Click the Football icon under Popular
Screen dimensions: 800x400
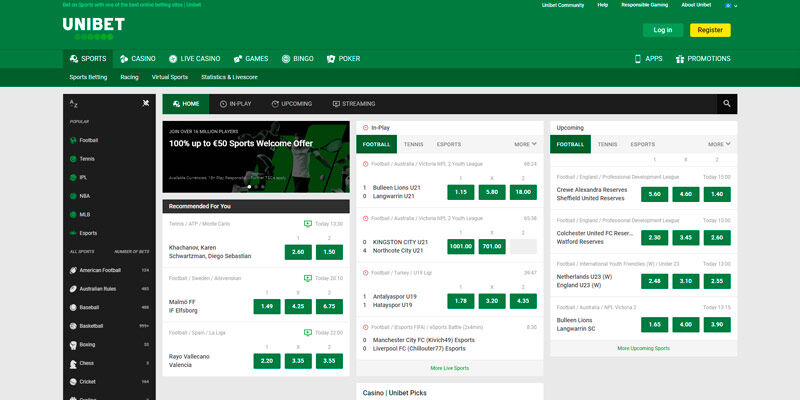point(72,140)
